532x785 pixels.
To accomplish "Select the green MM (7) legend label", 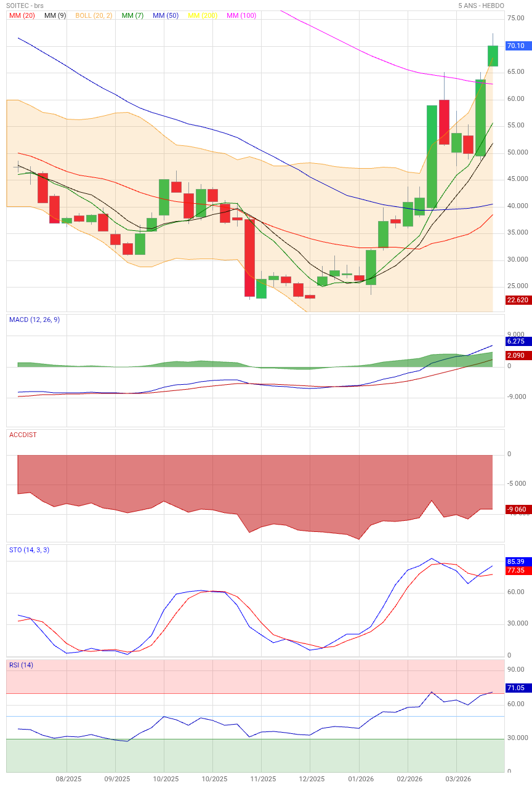I will pos(132,15).
